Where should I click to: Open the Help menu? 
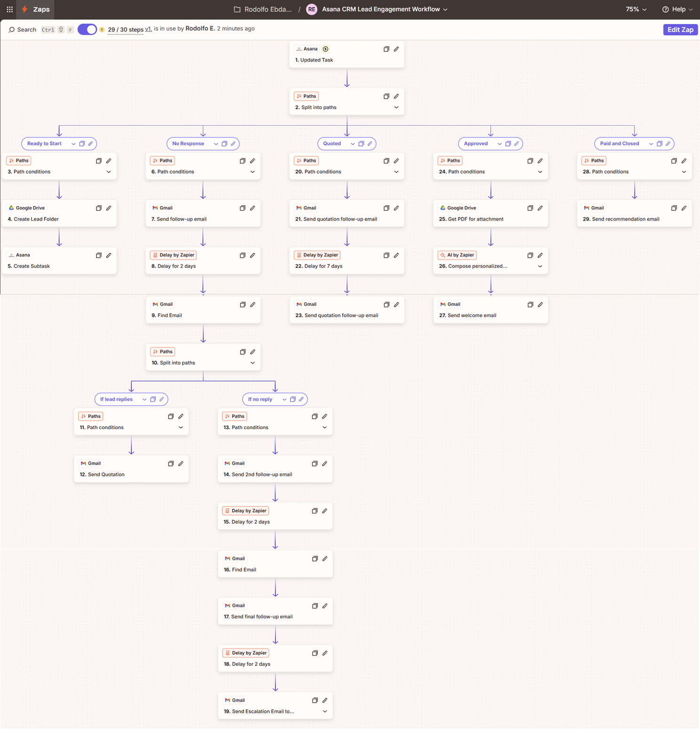pyautogui.click(x=677, y=9)
